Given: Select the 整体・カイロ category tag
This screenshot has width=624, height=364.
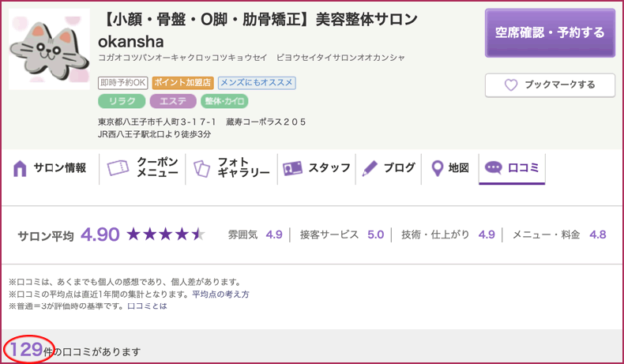Looking at the screenshot, I should (224, 101).
